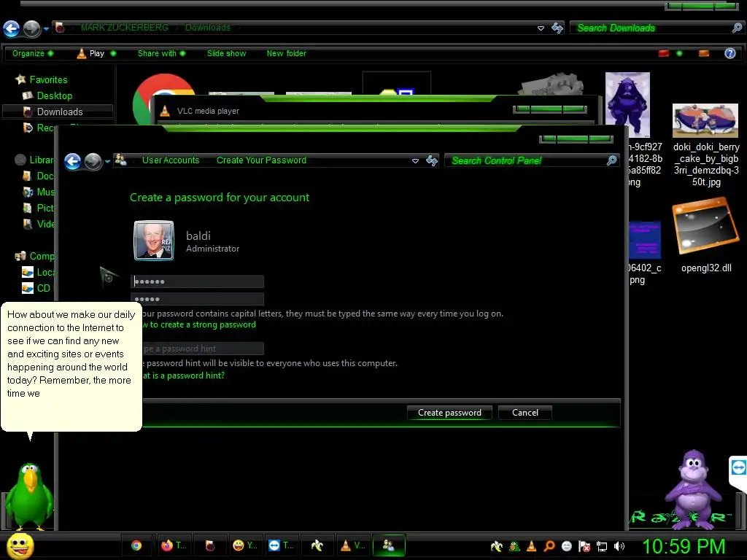Open volume speaker tray icon
Viewport: 747px width, 560px height.
pyautogui.click(x=619, y=546)
